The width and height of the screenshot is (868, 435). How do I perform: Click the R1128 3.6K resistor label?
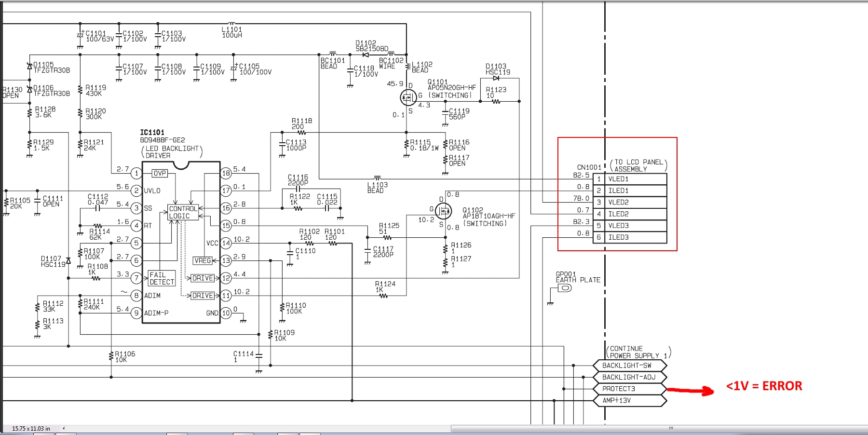click(45, 112)
